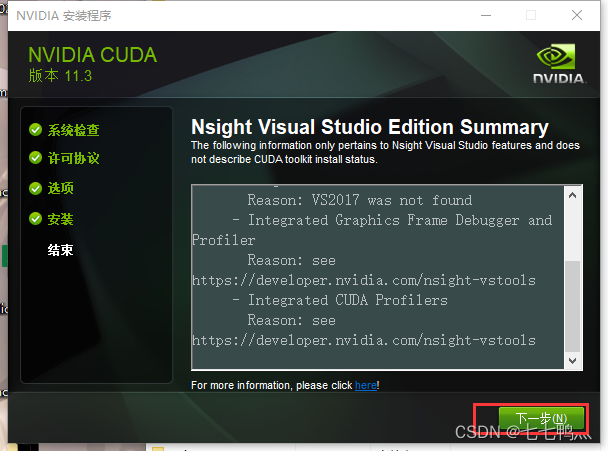The image size is (608, 451).
Task: Click the 'Nsight Visual Studio Edition Summary' heading
Action: [370, 127]
